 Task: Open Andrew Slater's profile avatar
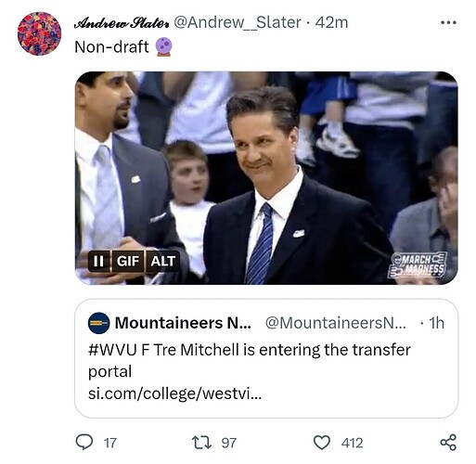point(39,33)
